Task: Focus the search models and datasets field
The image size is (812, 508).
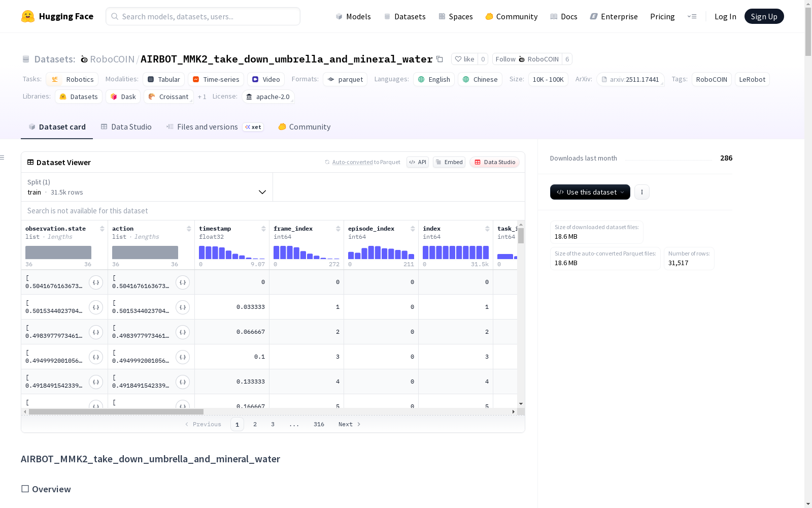Action: (x=203, y=16)
